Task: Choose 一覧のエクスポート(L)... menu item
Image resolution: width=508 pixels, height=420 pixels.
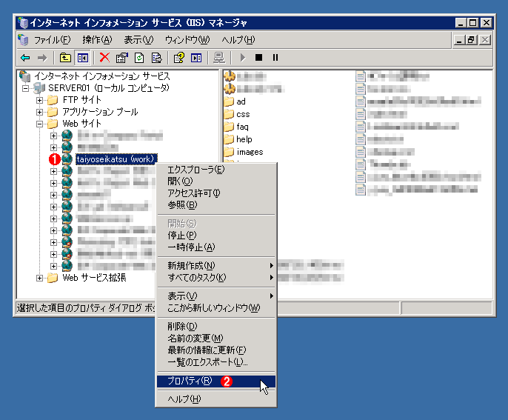Action: coord(216,362)
